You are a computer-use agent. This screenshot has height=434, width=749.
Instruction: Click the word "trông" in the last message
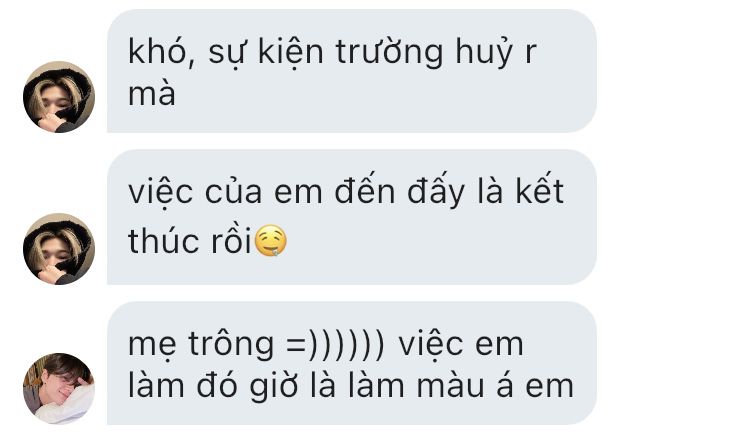click(x=231, y=345)
